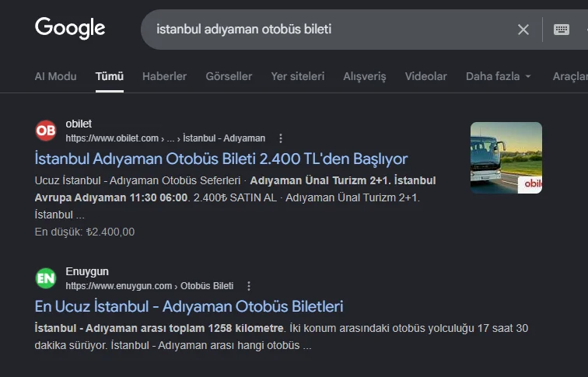Click the obilet.com URL breadcrumb
This screenshot has height=377, width=588.
(x=166, y=138)
